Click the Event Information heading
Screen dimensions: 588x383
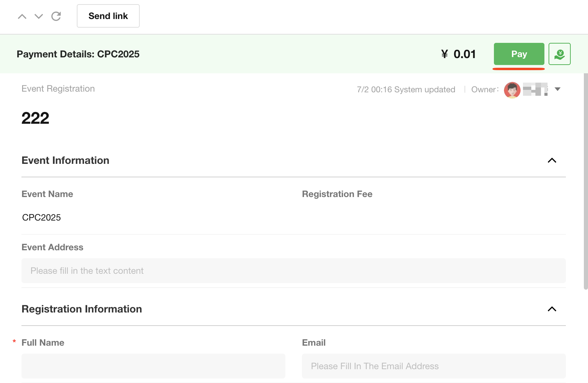pyautogui.click(x=65, y=160)
